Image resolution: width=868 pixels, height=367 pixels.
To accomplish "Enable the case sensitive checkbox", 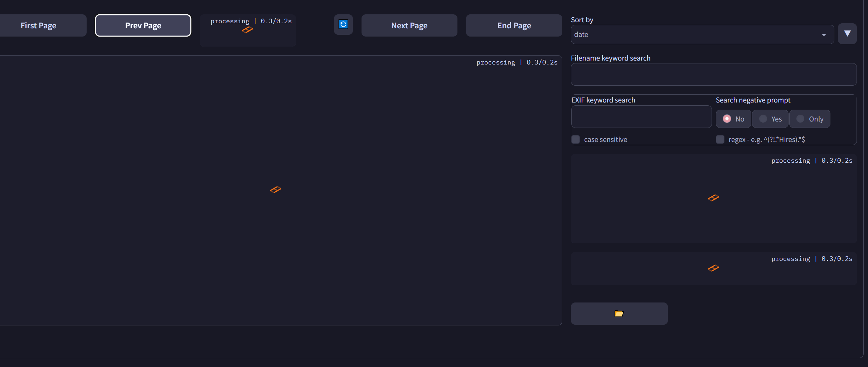I will point(576,139).
